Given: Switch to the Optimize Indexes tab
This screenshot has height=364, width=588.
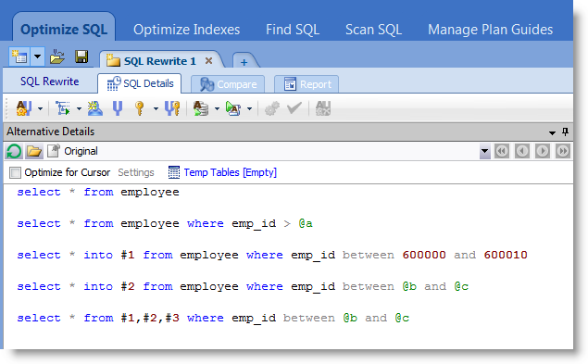Looking at the screenshot, I should pyautogui.click(x=186, y=30).
